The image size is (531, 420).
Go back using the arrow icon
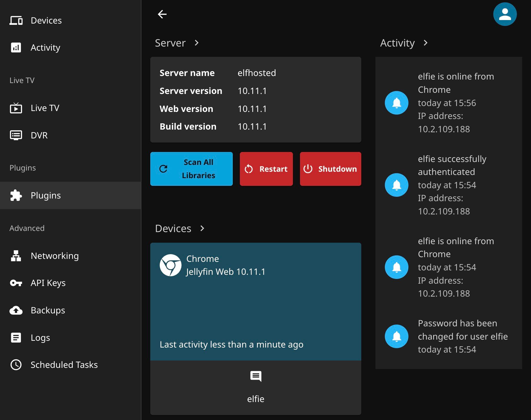coord(162,14)
